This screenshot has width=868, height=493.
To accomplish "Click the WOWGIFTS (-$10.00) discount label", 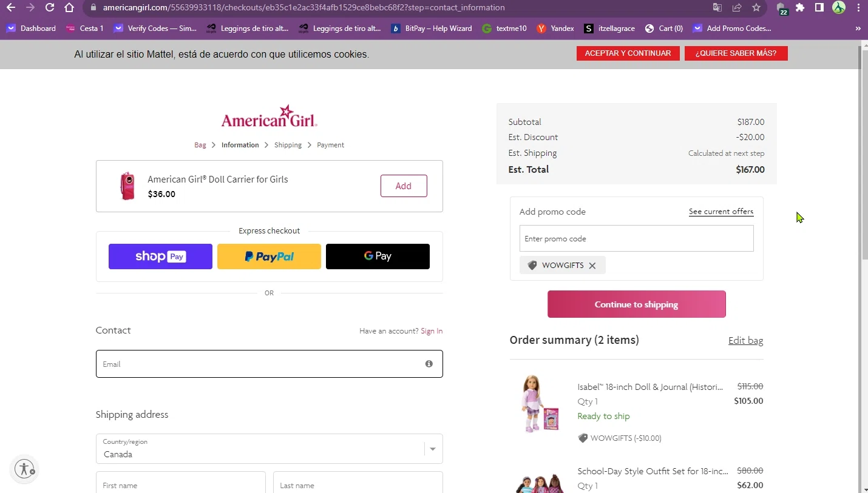I will click(x=626, y=438).
